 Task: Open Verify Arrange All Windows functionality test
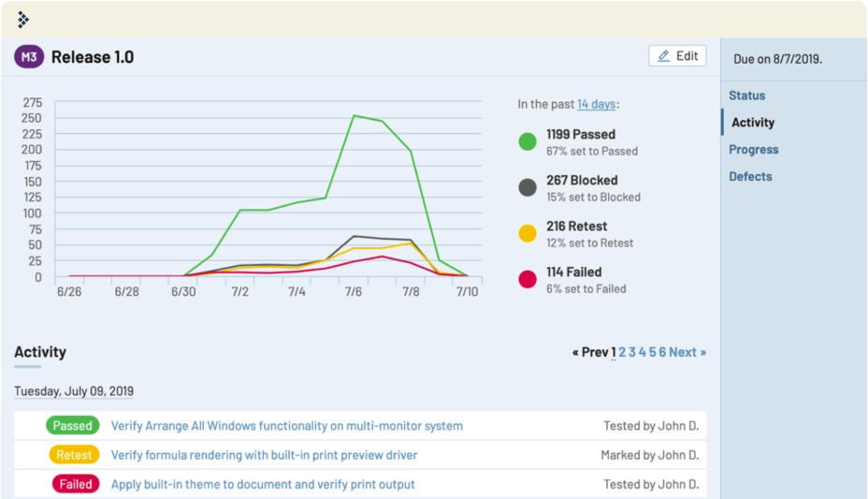(x=287, y=426)
